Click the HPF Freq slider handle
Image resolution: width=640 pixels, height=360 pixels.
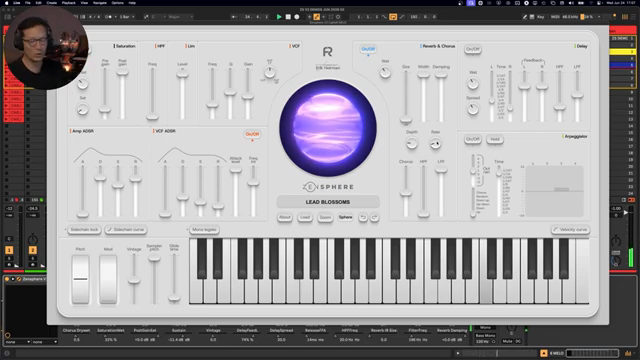tap(152, 117)
